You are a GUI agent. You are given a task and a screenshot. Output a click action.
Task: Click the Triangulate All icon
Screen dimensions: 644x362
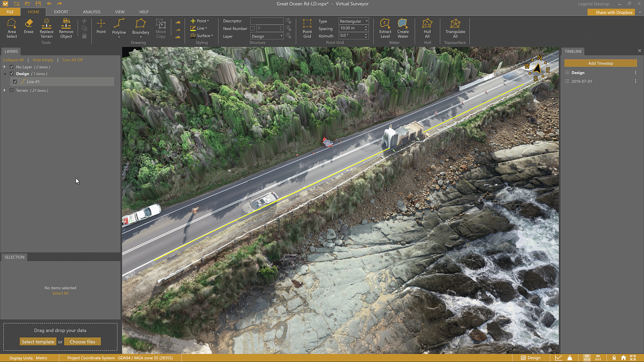[x=455, y=28]
